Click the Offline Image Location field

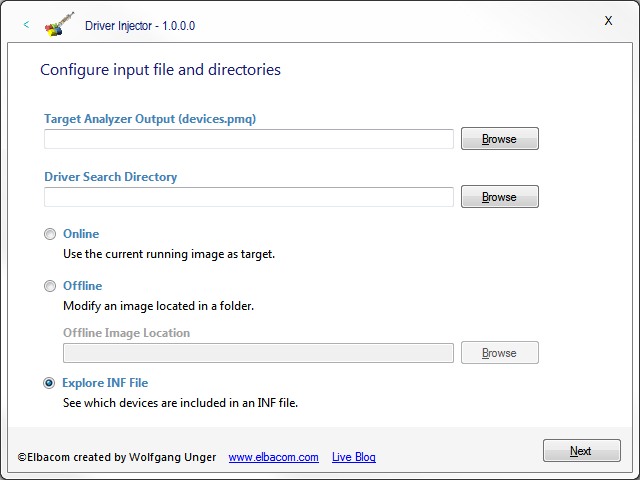click(258, 353)
